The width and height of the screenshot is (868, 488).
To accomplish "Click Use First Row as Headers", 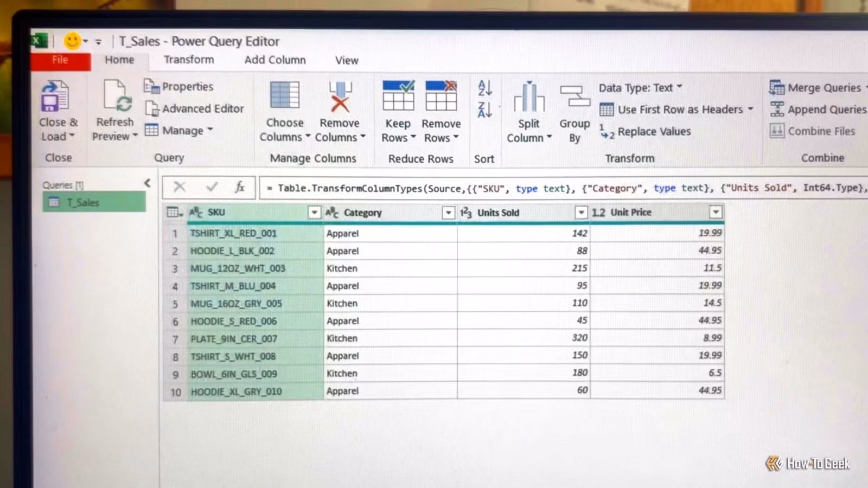I will 677,110.
